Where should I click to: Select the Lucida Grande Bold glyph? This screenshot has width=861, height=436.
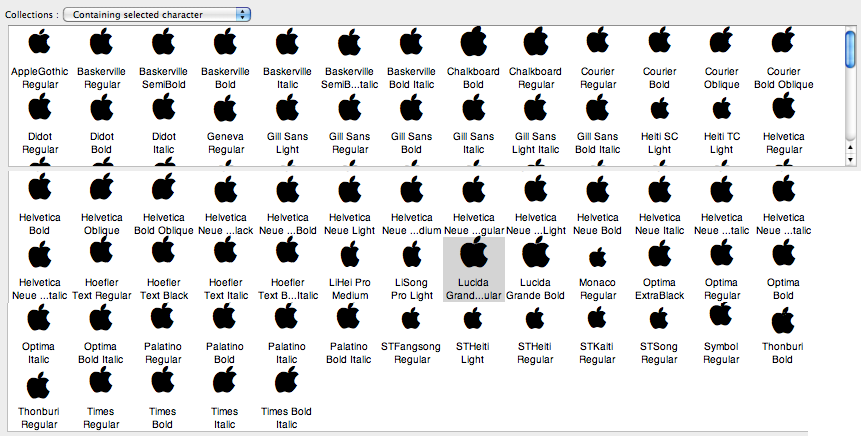[x=536, y=253]
